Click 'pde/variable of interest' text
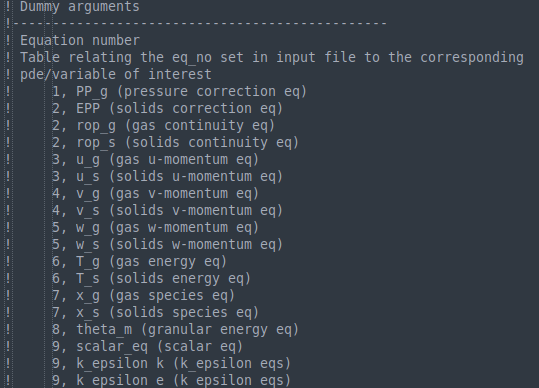Viewport: 539px width, 388px height. 116,74
